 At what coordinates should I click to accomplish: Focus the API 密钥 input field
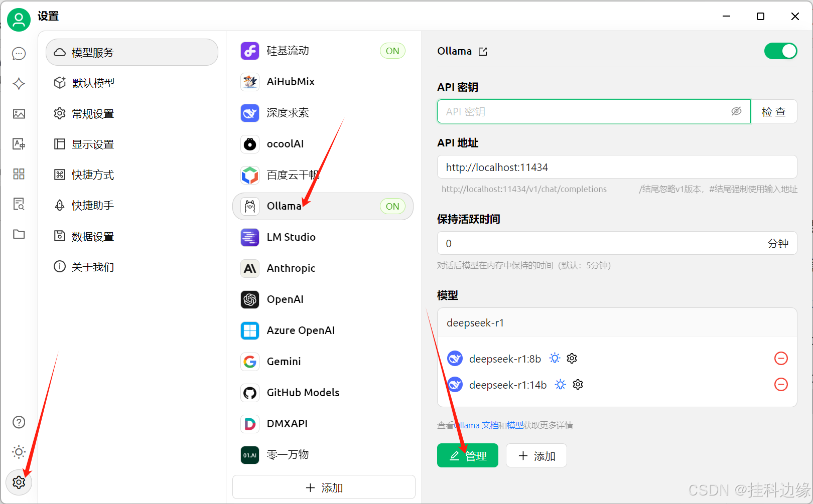(594, 111)
